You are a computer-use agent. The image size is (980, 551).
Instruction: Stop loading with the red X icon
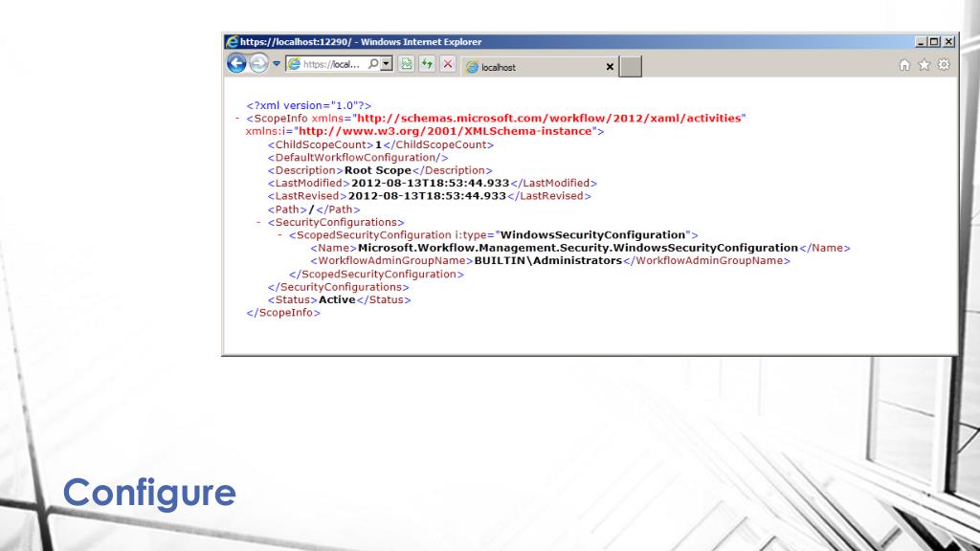[448, 64]
